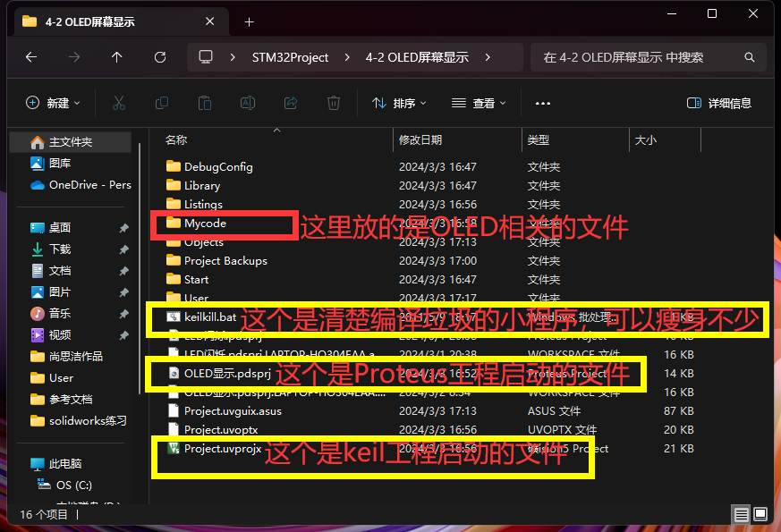Open 下载 in the sidebar
The width and height of the screenshot is (781, 532).
point(60,249)
